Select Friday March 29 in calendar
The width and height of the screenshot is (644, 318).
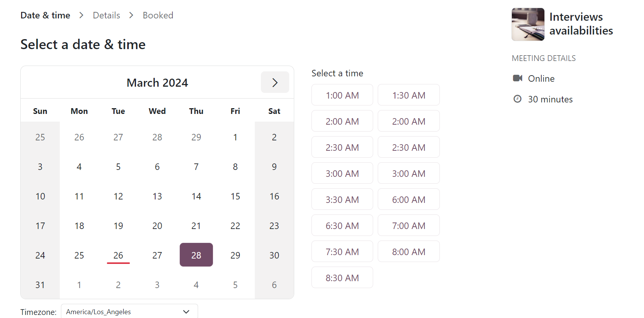pos(235,255)
